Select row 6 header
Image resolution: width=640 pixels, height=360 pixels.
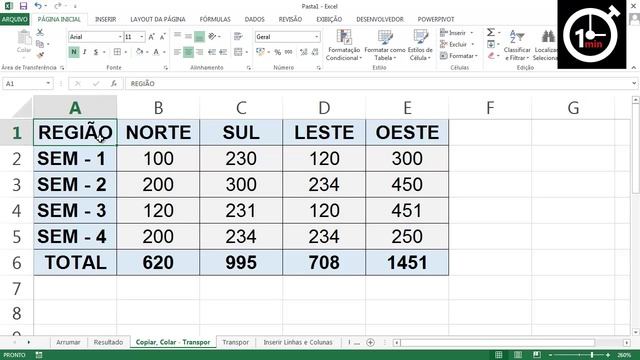coord(16,262)
